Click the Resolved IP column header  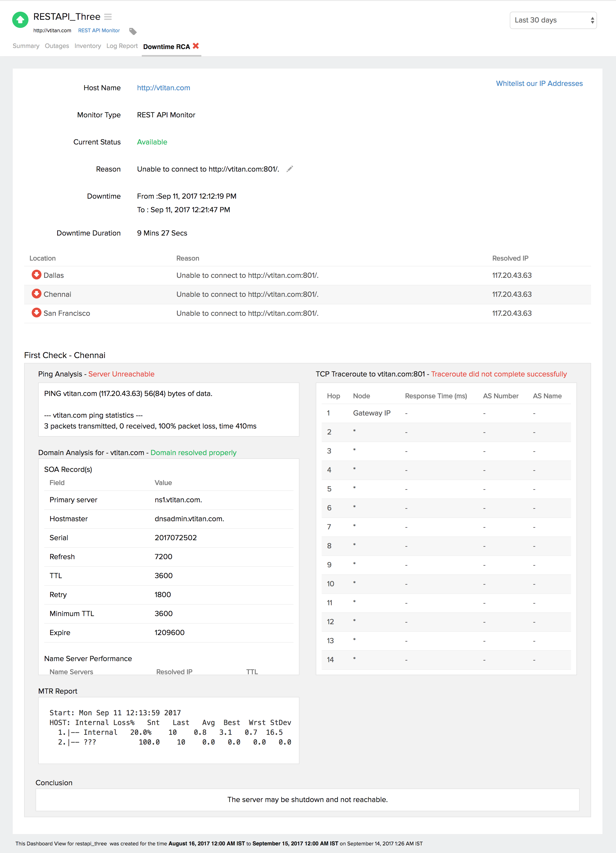[x=510, y=258]
